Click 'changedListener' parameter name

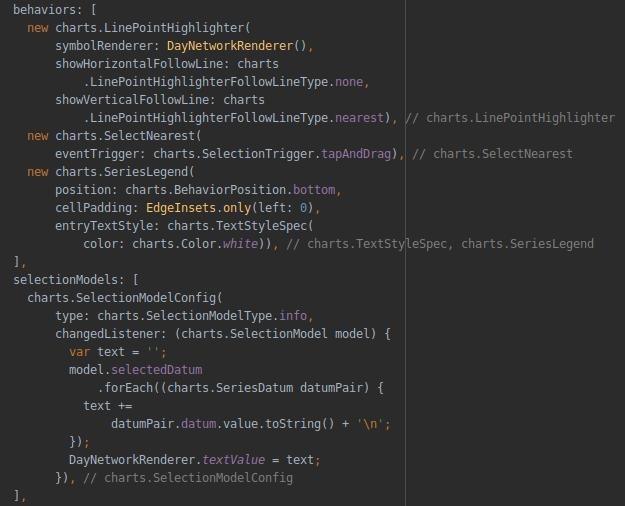click(x=107, y=333)
